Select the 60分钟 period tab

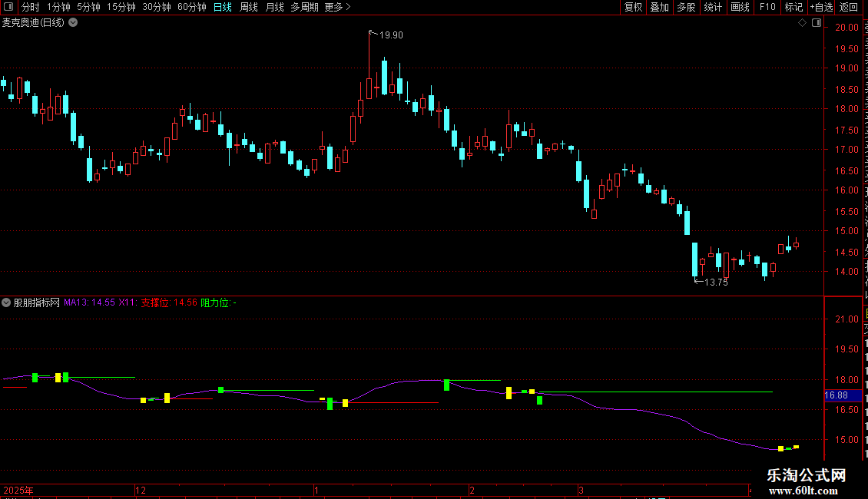[x=192, y=7]
